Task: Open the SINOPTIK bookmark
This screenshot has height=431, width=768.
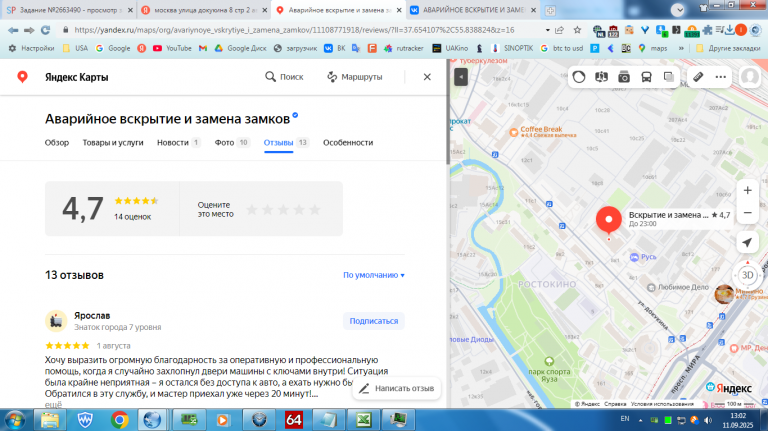Action: click(x=512, y=48)
